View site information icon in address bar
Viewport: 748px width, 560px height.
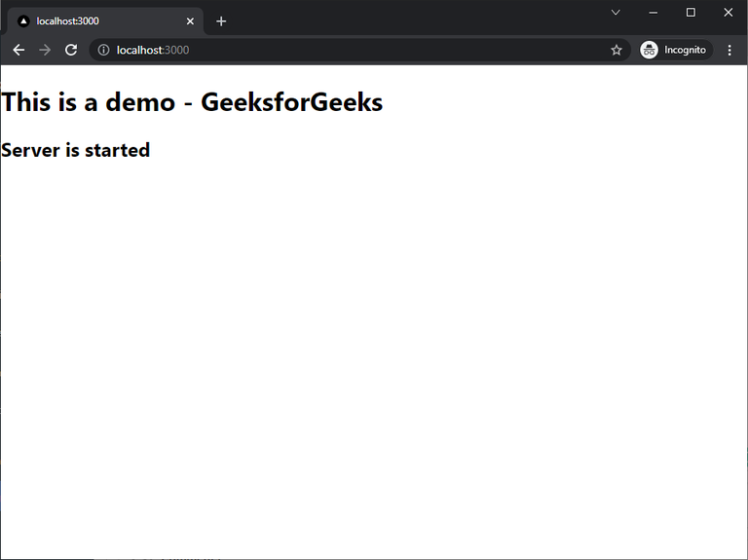[x=103, y=50]
